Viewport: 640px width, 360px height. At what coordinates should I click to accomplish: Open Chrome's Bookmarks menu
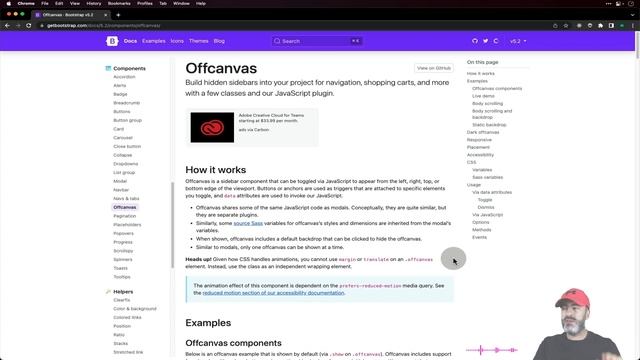[119, 3]
